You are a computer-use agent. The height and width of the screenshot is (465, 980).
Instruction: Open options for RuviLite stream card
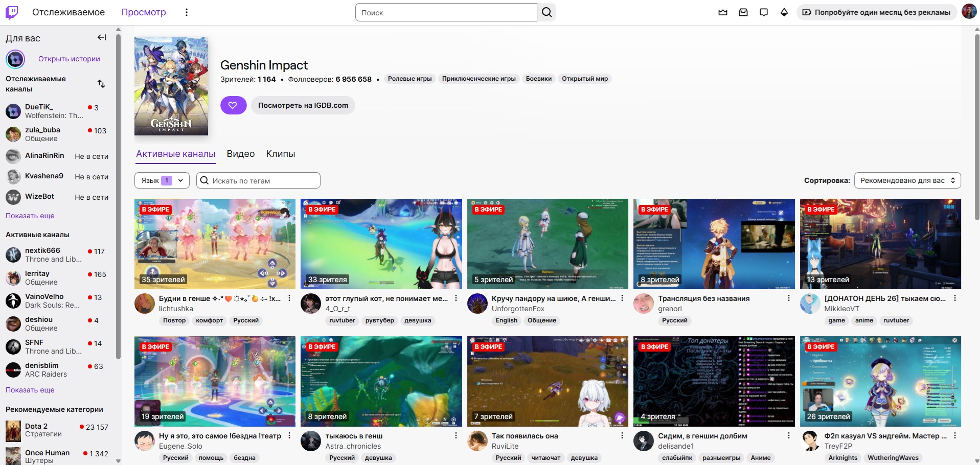tap(622, 435)
